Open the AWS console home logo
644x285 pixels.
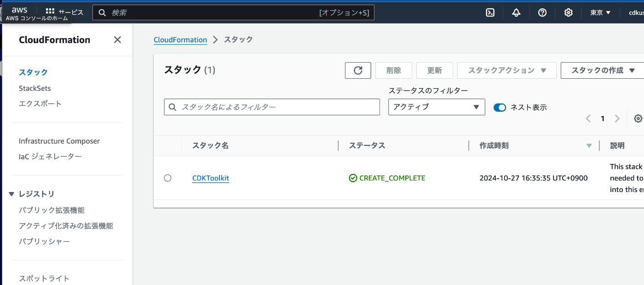19,10
